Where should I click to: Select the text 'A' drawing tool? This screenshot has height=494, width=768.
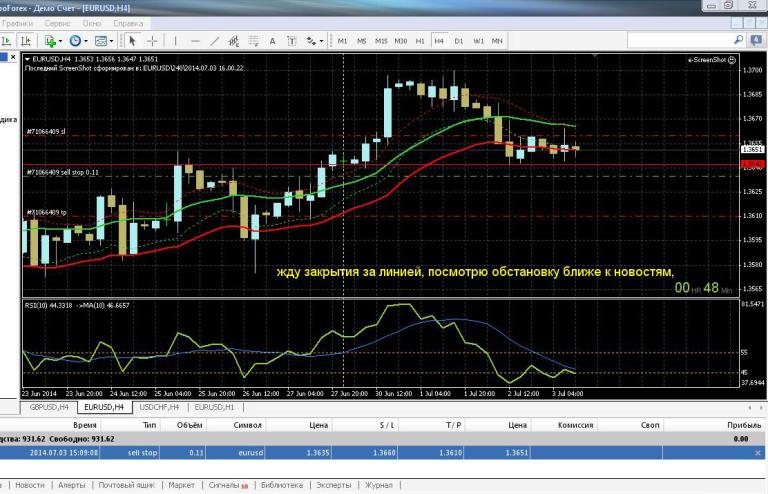tap(272, 41)
